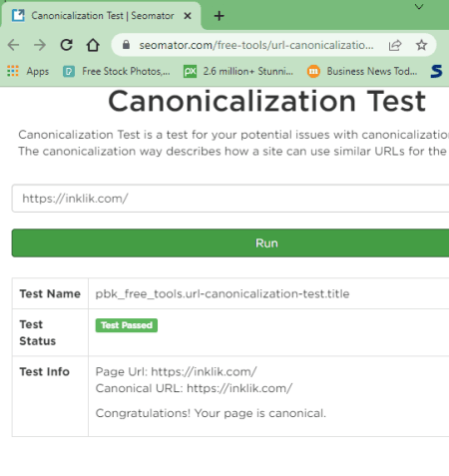
Task: Select the Canonicalization Test | Seomator tab
Action: pyautogui.click(x=102, y=16)
